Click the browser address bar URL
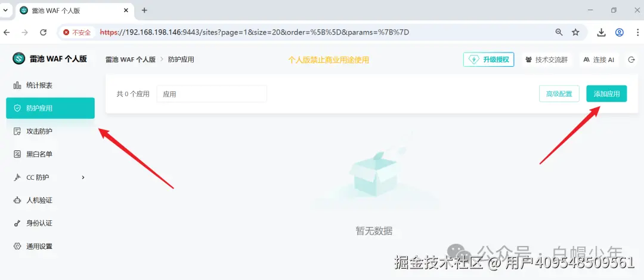644x280 pixels. click(255, 32)
